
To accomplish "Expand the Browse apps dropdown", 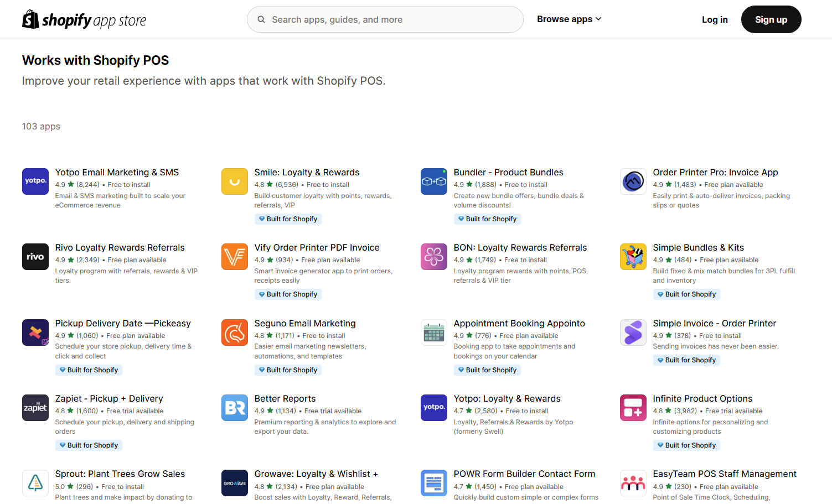I will coord(569,19).
